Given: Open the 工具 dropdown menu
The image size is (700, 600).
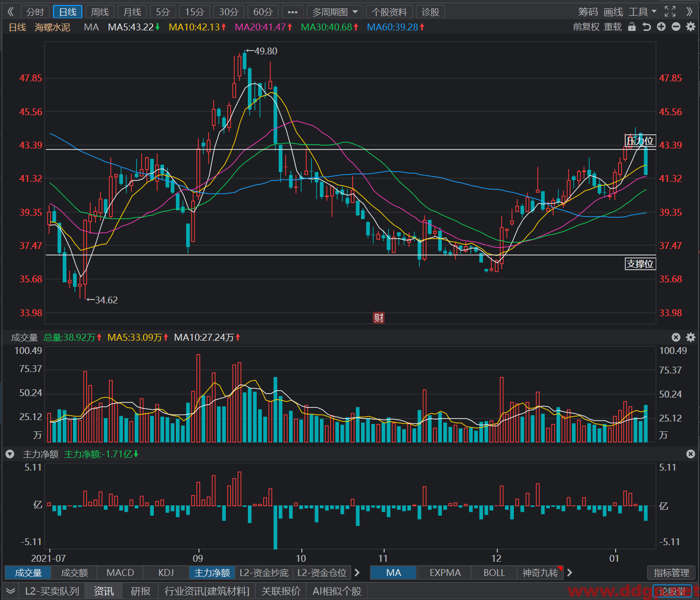Looking at the screenshot, I should (x=643, y=11).
